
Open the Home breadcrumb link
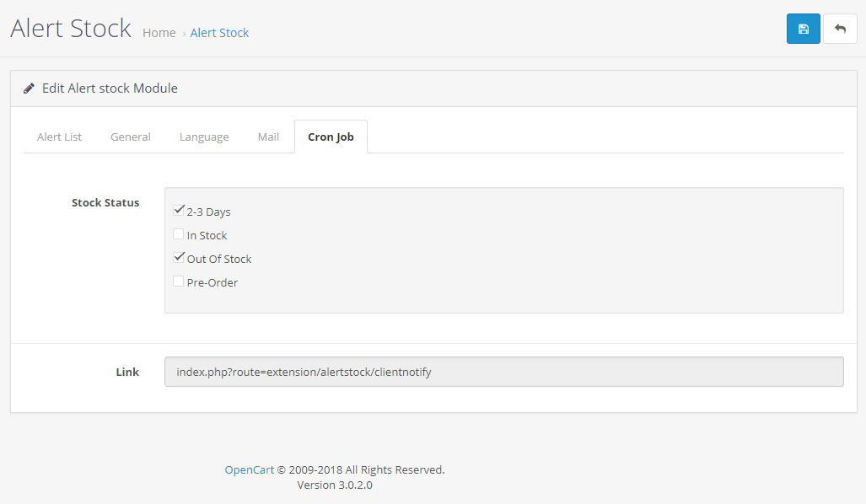click(x=159, y=33)
